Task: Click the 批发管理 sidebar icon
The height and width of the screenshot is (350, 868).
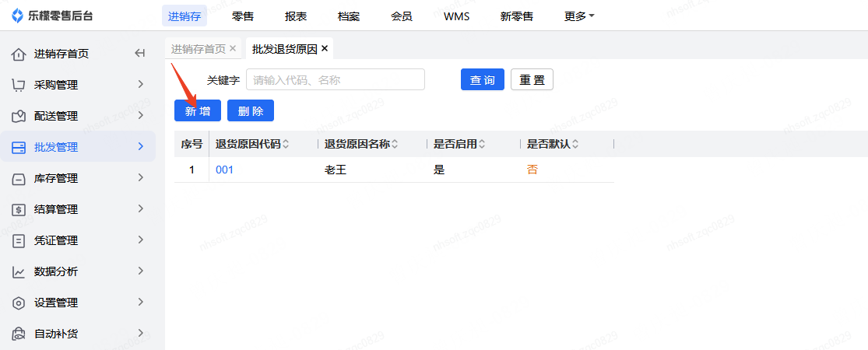Action: tap(19, 147)
